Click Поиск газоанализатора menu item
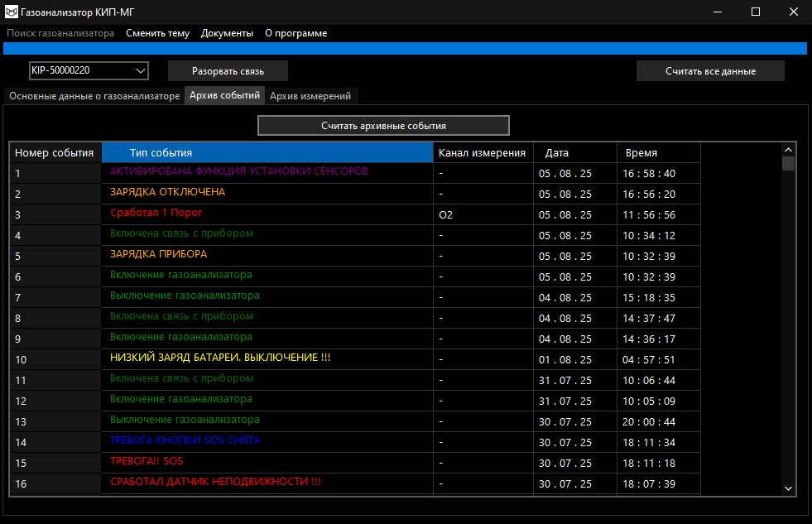812x524 pixels. 60,33
